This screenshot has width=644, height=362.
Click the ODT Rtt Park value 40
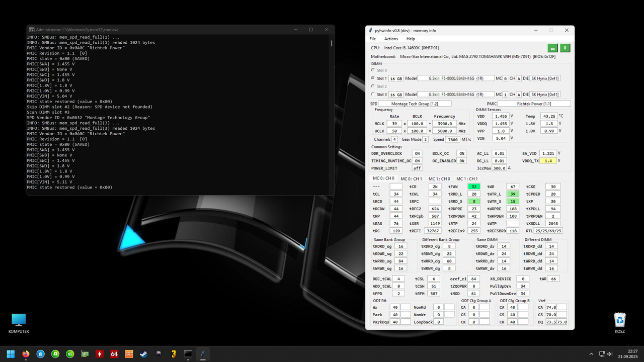[x=395, y=315]
